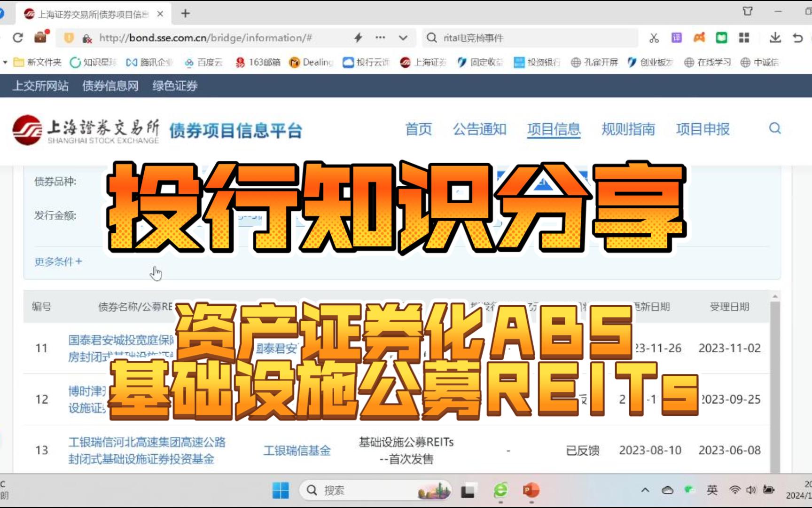Open 工银瑞信河北高速集团高速公路 project link
Screen dimensions: 812x508
pyautogui.click(x=147, y=450)
